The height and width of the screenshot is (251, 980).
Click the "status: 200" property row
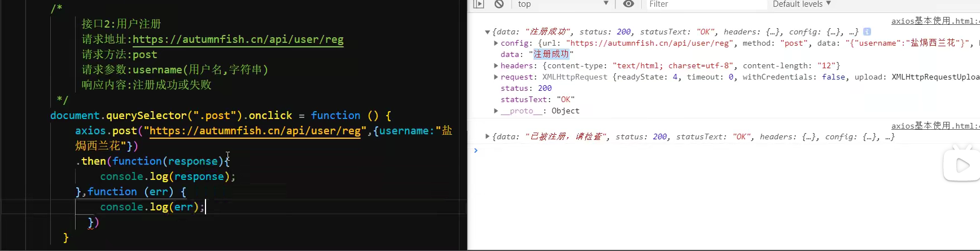tap(526, 88)
